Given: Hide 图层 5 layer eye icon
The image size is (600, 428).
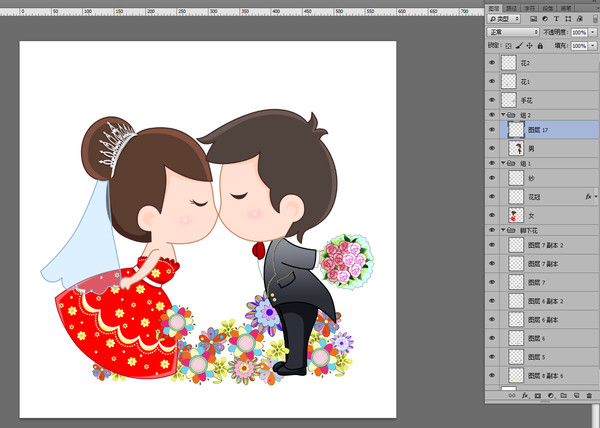Looking at the screenshot, I should (492, 357).
